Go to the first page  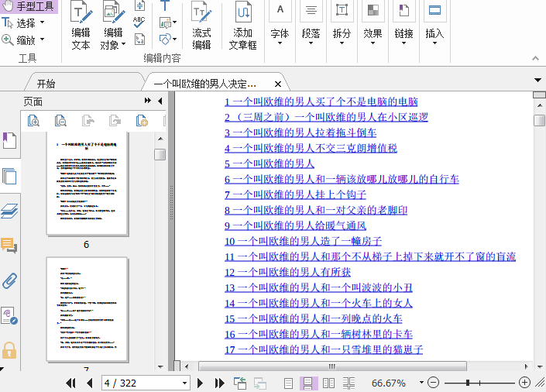point(70,383)
